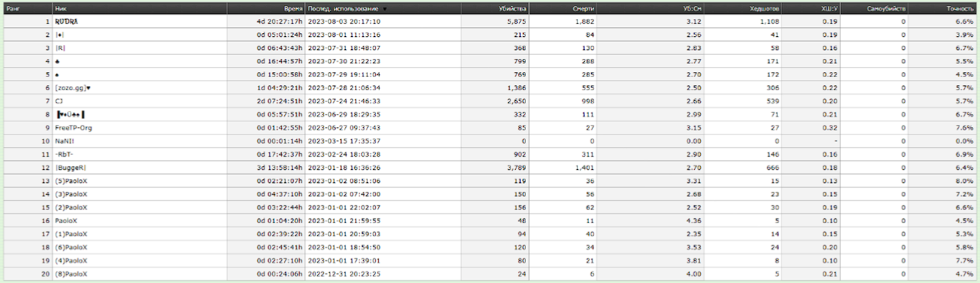980x283 pixels.
Task: Click the (8)PaoloX row at rank 20
Action: 490,274
